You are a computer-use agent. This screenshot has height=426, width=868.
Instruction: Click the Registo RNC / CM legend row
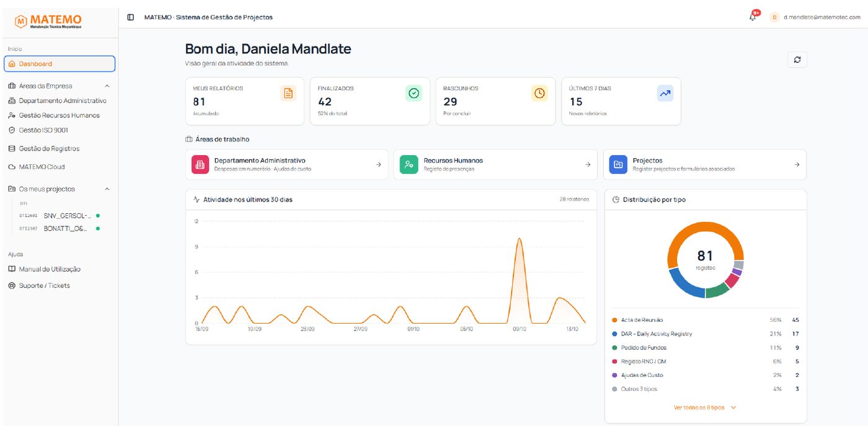point(706,362)
